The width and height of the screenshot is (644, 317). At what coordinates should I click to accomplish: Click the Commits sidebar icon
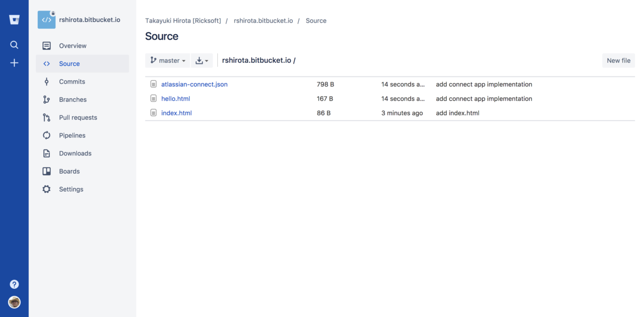pyautogui.click(x=47, y=82)
